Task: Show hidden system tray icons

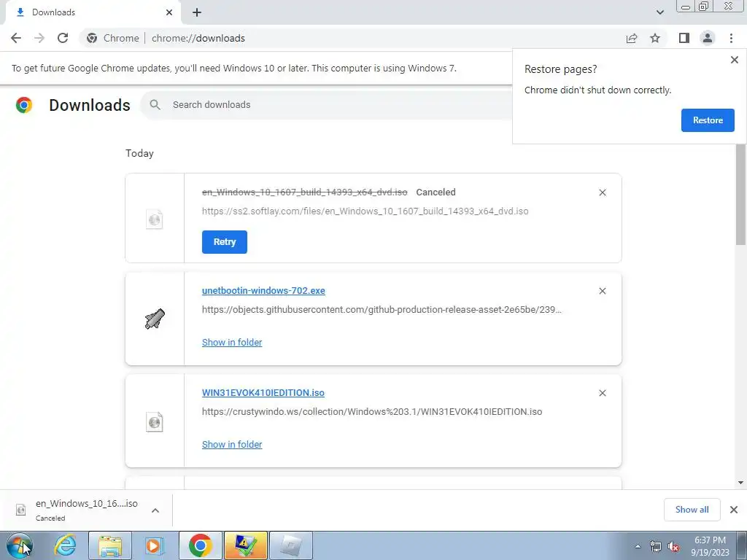Action: point(638,546)
